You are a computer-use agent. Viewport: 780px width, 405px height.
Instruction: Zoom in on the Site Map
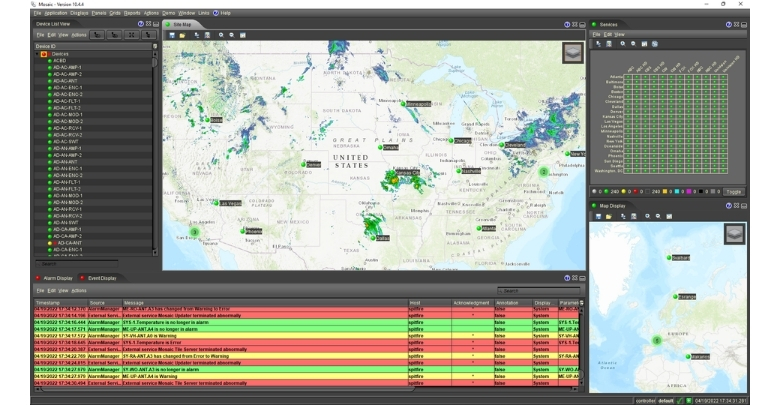point(221,34)
